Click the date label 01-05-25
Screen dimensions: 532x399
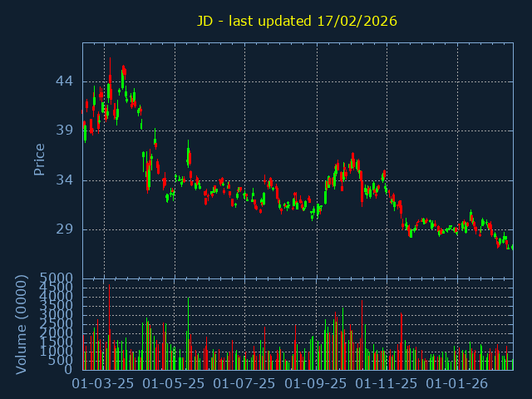tap(174, 384)
